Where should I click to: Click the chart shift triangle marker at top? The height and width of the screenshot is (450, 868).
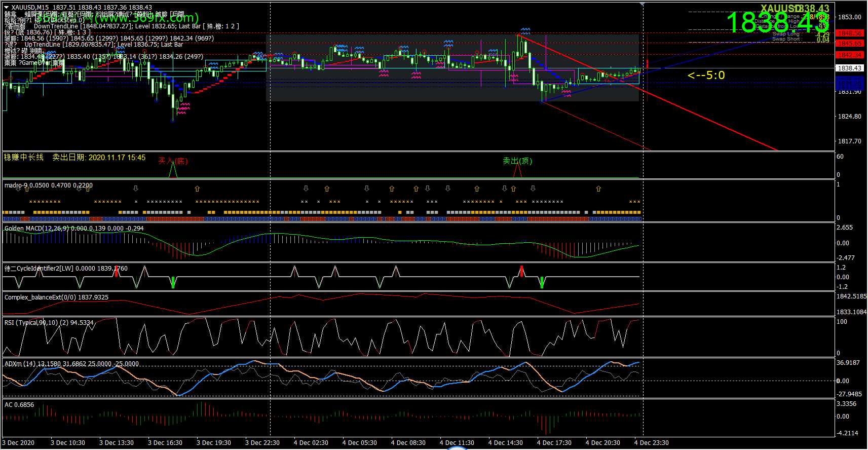coord(643,4)
